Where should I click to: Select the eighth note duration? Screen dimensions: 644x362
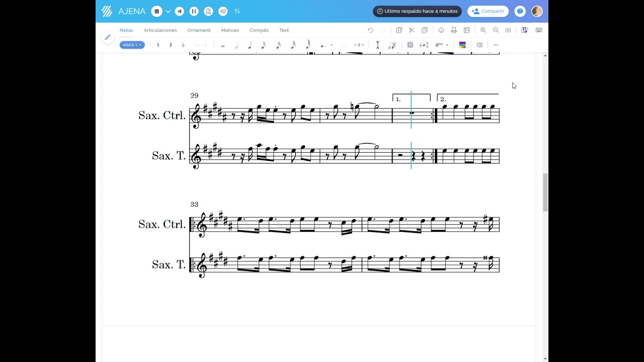tap(263, 45)
